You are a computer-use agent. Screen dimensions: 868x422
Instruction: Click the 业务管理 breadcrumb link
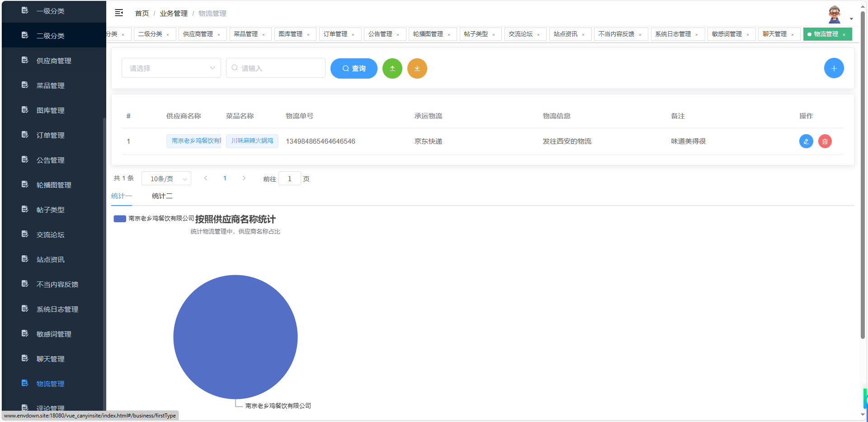point(174,13)
